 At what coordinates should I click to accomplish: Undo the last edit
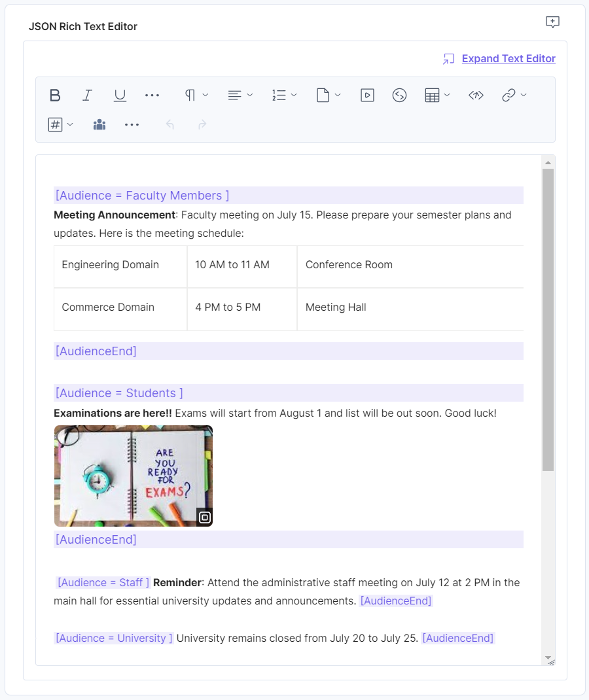click(x=170, y=125)
